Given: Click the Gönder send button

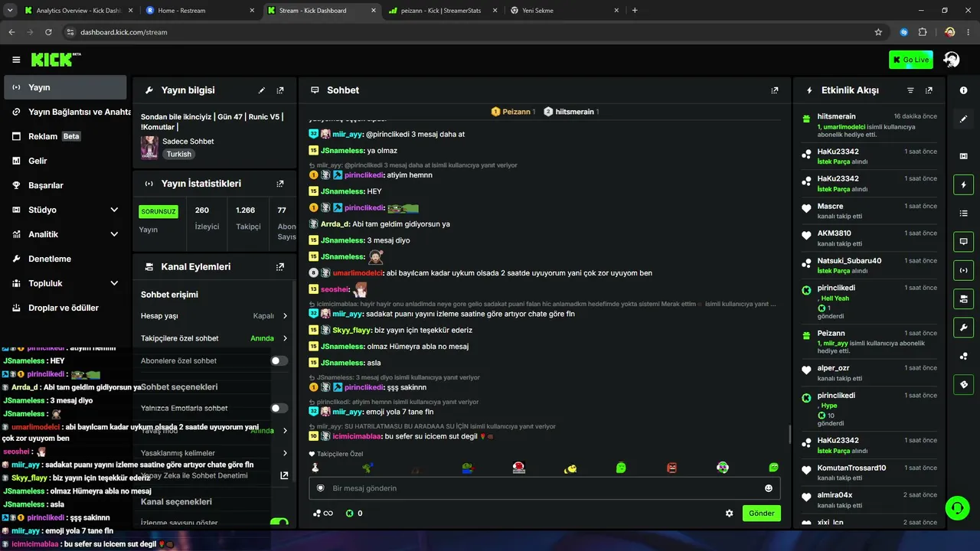Looking at the screenshot, I should point(762,514).
